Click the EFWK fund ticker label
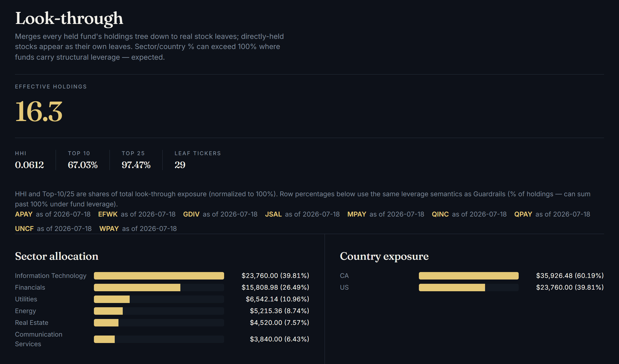This screenshot has height=364, width=619. [x=108, y=214]
